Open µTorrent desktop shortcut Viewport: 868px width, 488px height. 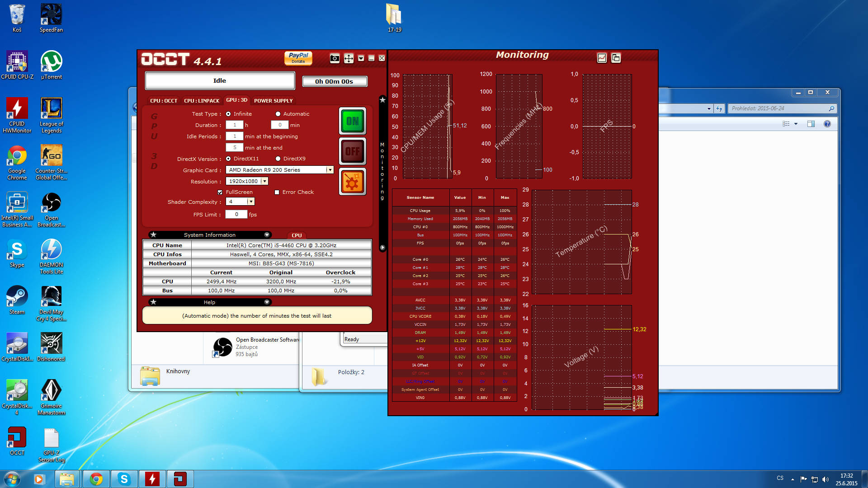click(x=51, y=65)
